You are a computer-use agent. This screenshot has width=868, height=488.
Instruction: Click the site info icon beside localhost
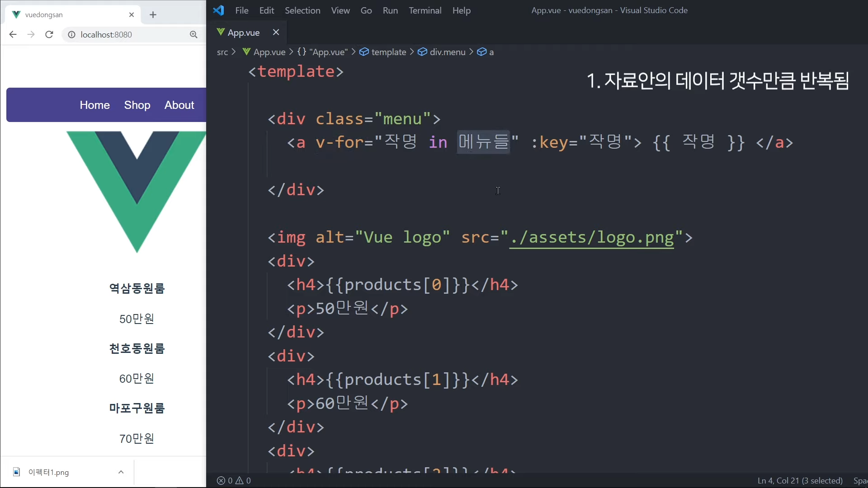[x=71, y=34]
